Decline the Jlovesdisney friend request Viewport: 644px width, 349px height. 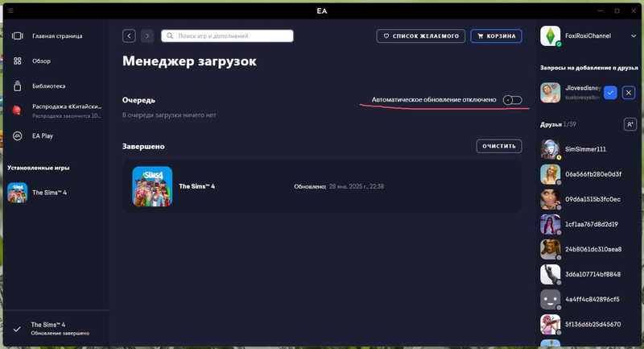tap(629, 93)
